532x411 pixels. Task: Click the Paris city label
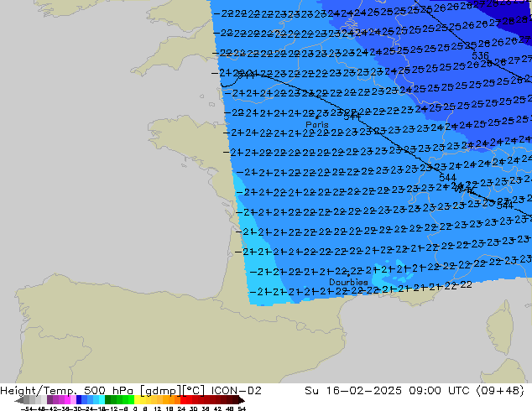click(x=317, y=124)
